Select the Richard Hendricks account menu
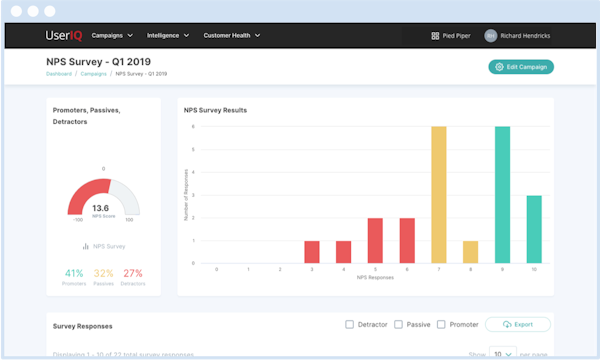The height and width of the screenshot is (360, 600). tap(517, 36)
